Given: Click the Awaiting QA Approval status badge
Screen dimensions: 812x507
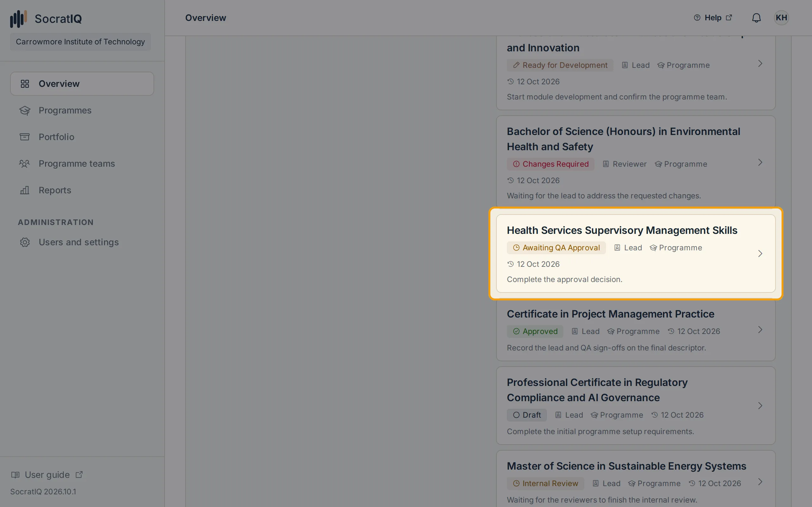Looking at the screenshot, I should point(556,248).
